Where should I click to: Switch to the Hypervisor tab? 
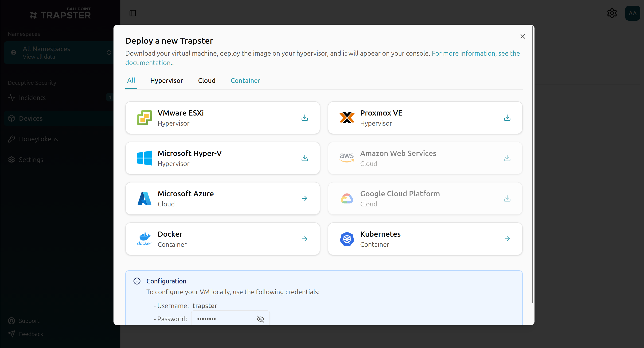(167, 81)
